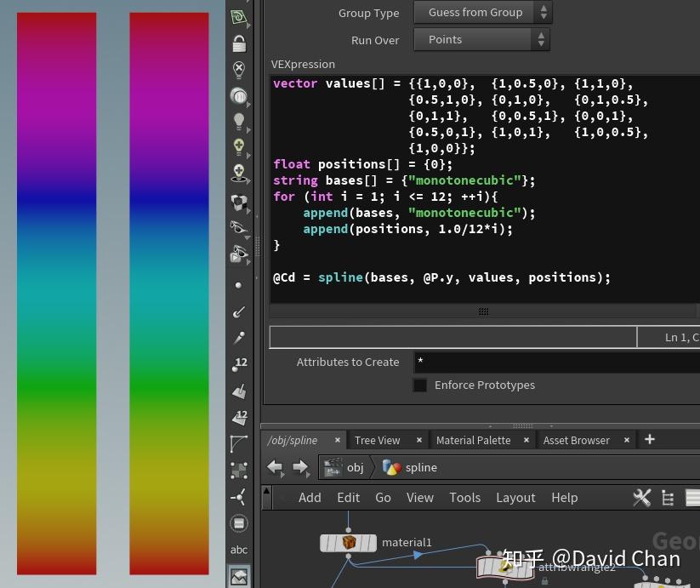
Task: Open the wrench tools icon in network editor
Action: 641,498
